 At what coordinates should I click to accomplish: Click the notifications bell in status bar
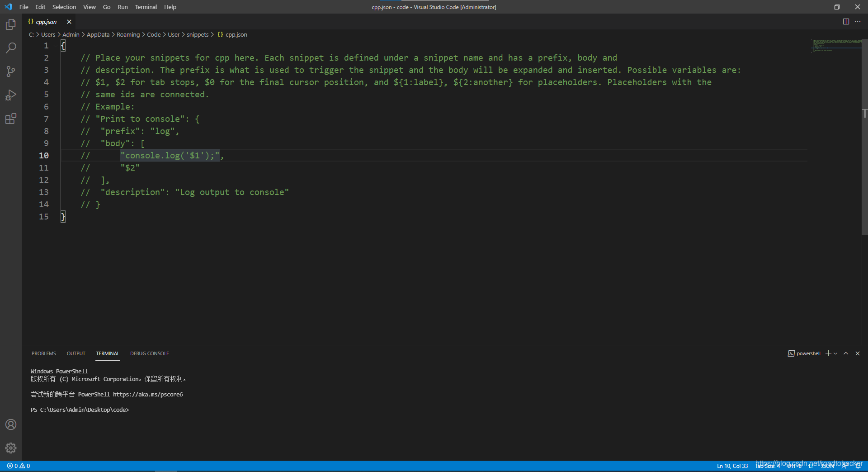[858, 466]
